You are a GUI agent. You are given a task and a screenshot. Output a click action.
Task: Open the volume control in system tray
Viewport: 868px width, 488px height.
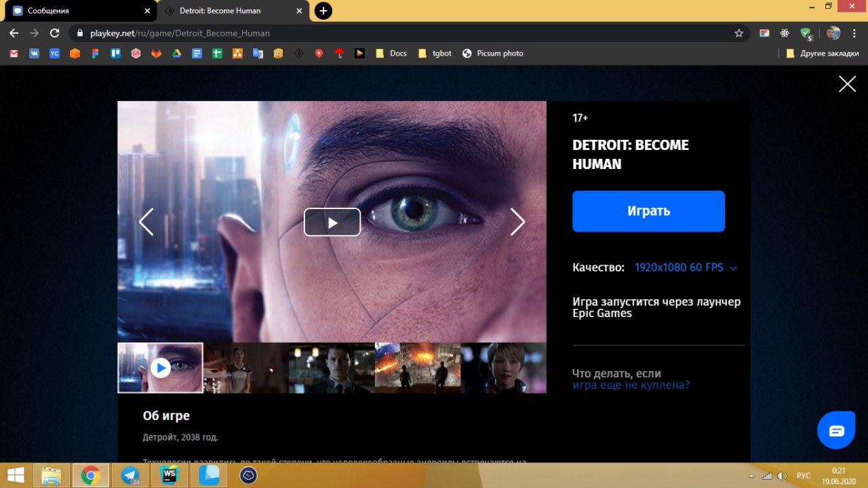click(782, 476)
